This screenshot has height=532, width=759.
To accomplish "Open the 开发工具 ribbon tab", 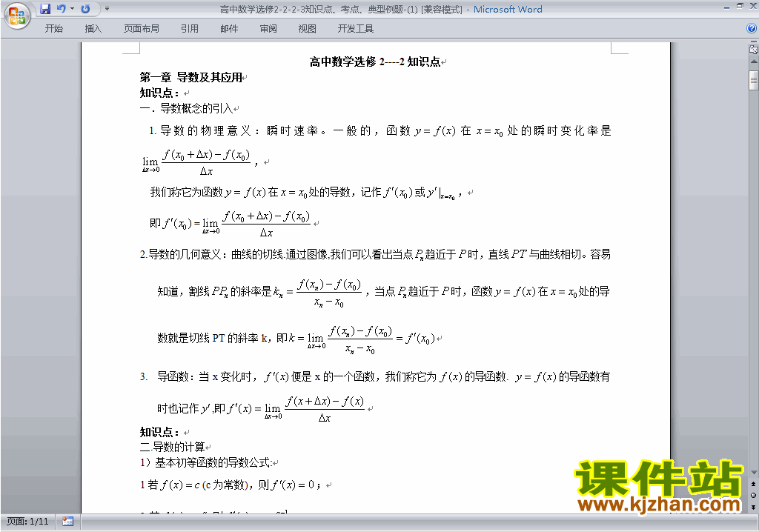I will [x=355, y=29].
